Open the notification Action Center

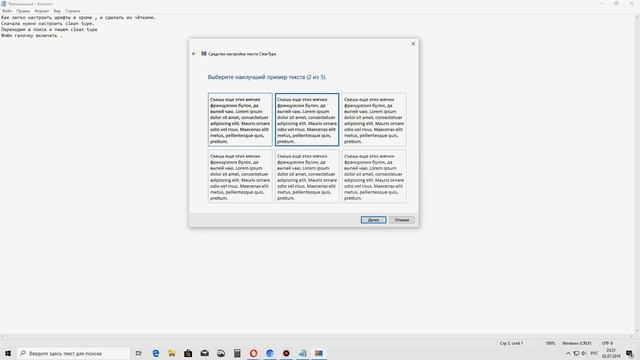(630, 353)
